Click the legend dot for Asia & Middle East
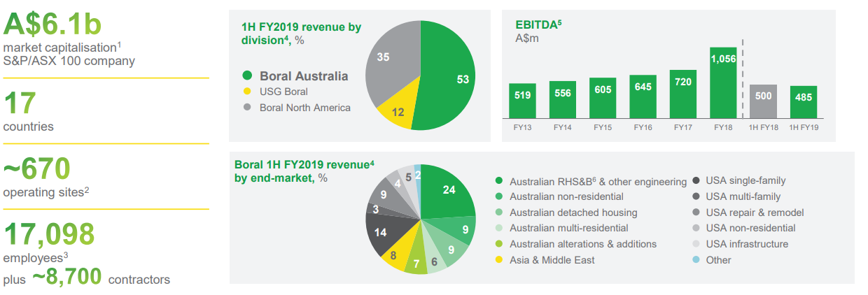The image size is (868, 295). pos(498,260)
